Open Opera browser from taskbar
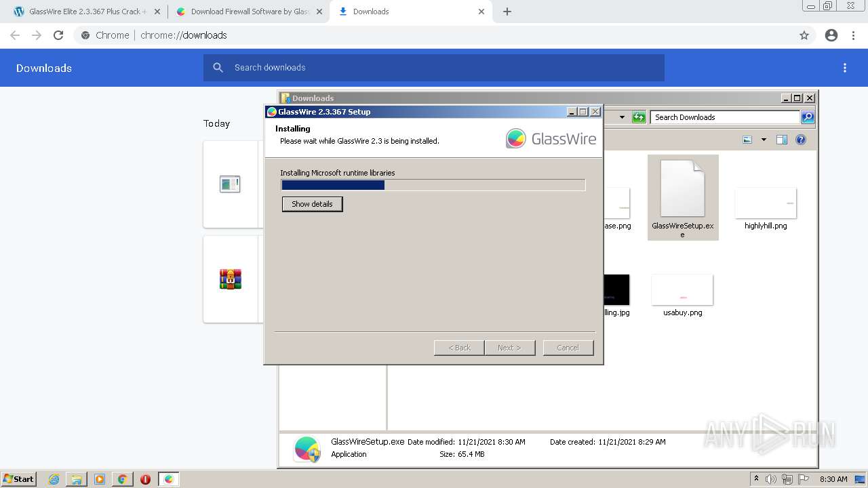The width and height of the screenshot is (868, 488). (x=145, y=479)
